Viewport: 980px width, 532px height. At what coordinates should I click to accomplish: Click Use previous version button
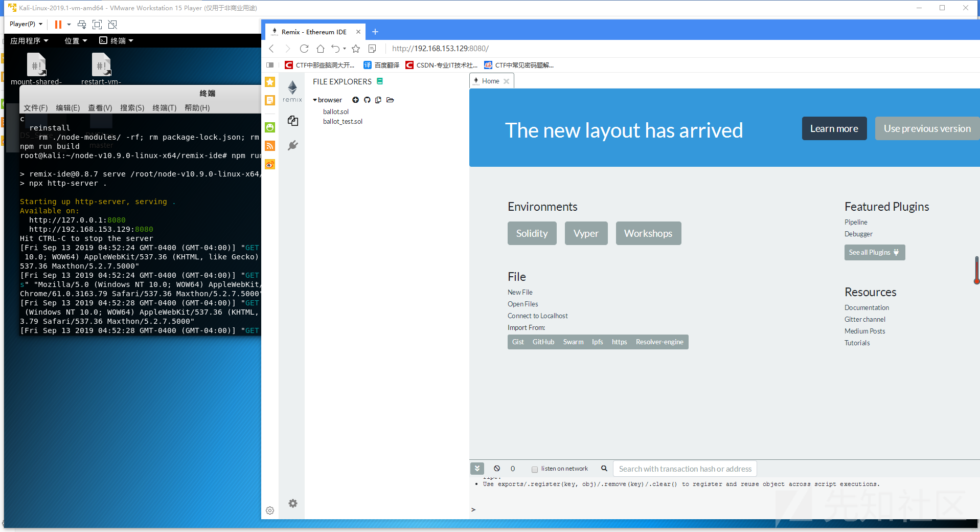tap(927, 128)
